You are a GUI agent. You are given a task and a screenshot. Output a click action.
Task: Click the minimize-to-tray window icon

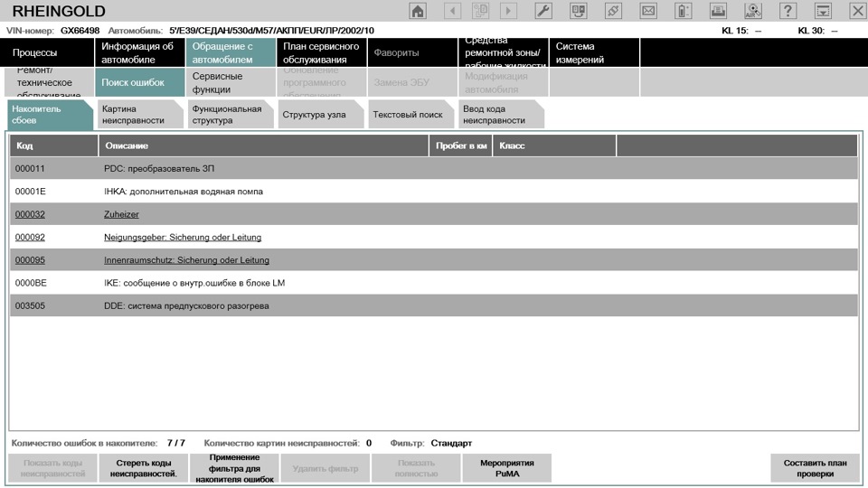823,11
